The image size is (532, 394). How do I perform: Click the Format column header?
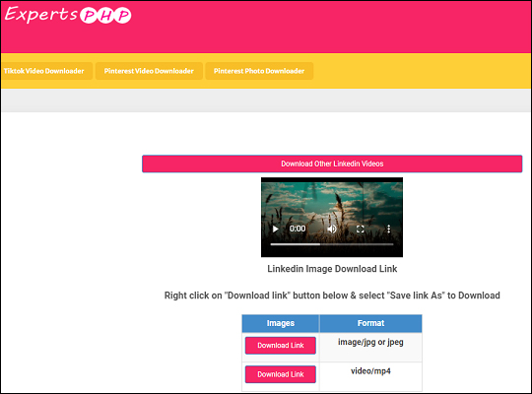[x=370, y=323]
